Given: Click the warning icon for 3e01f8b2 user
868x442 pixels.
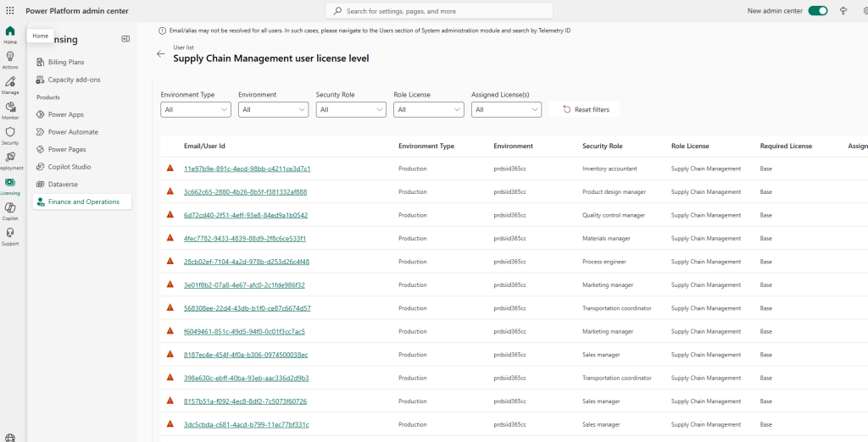Looking at the screenshot, I should (170, 284).
